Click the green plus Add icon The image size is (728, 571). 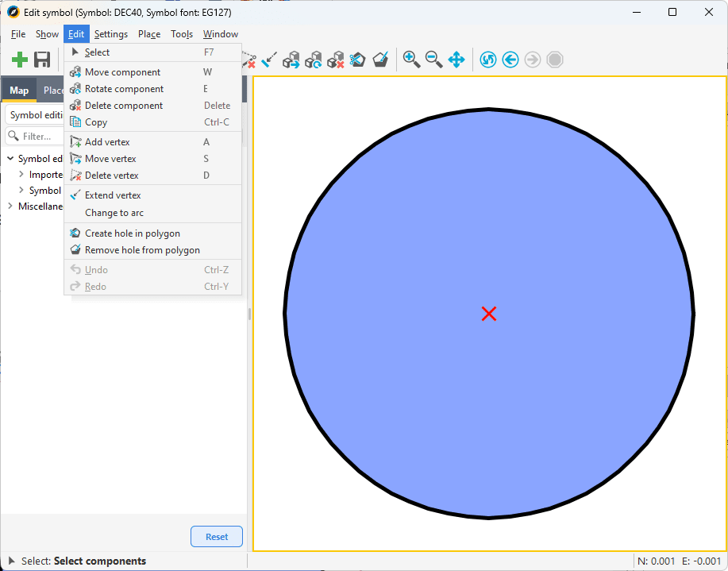coord(20,60)
